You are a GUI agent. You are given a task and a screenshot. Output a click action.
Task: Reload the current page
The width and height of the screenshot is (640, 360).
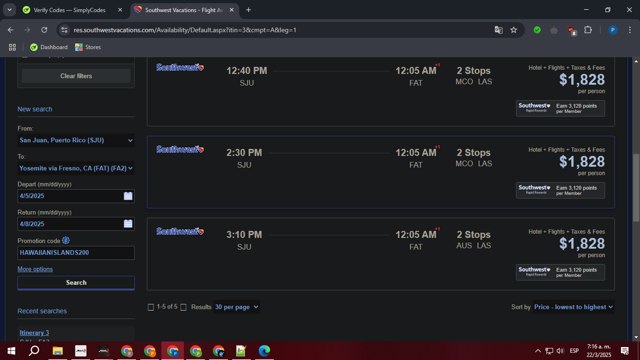44,30
